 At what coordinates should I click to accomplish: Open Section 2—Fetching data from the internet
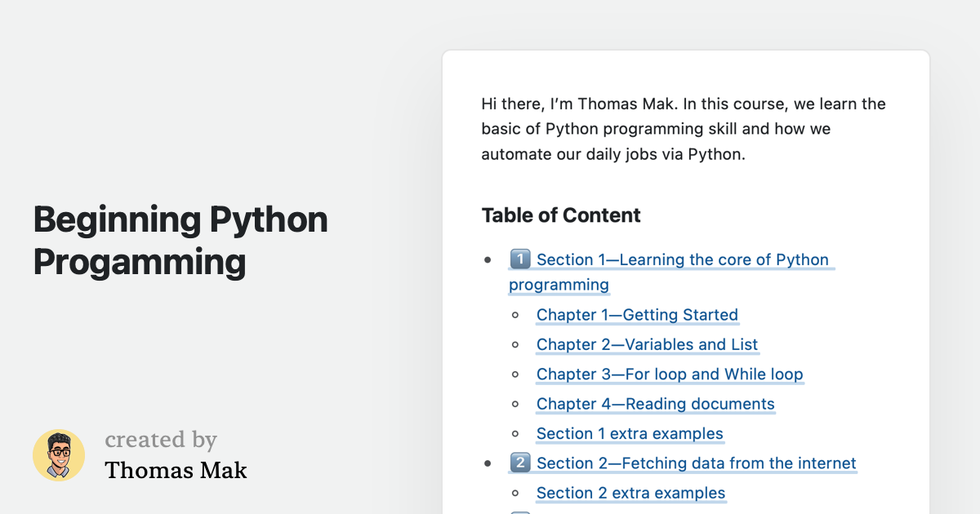coord(696,463)
